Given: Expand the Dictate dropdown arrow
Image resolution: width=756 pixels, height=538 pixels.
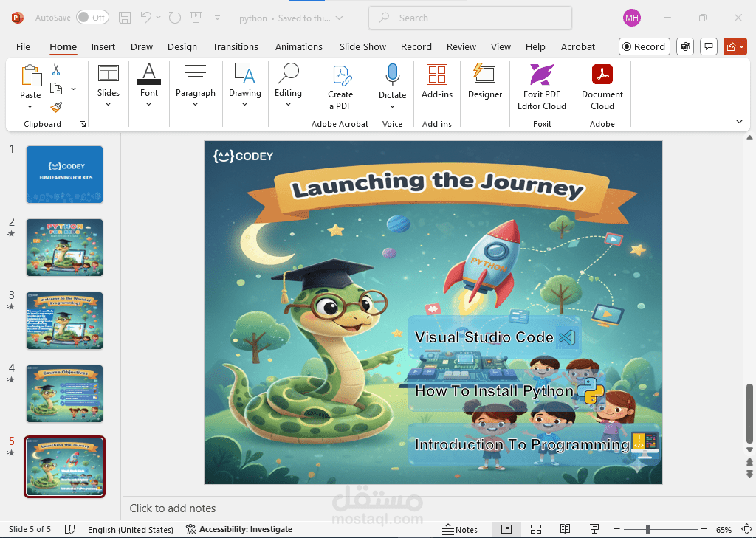Looking at the screenshot, I should tap(392, 106).
